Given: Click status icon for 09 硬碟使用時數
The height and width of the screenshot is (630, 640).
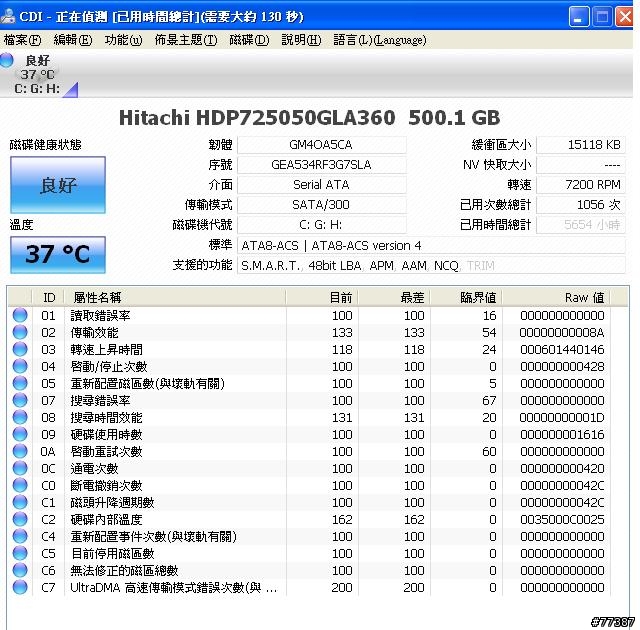Looking at the screenshot, I should tap(20, 435).
